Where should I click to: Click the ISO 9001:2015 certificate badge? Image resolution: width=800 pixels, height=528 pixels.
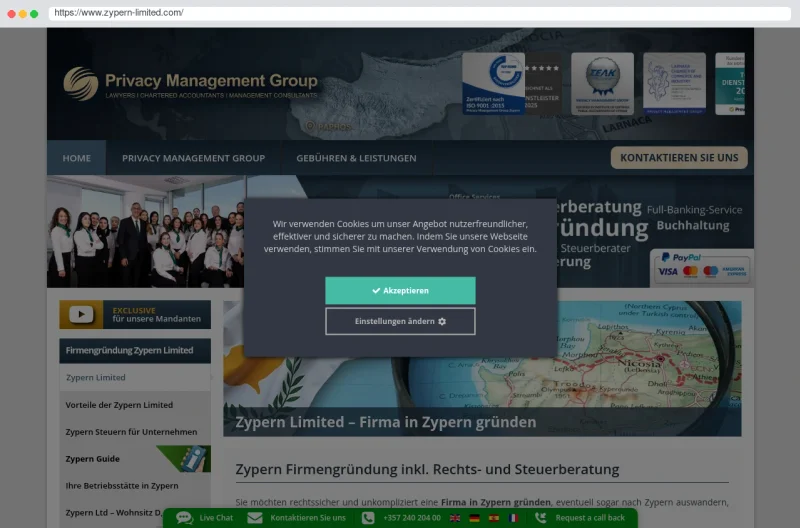pos(493,83)
